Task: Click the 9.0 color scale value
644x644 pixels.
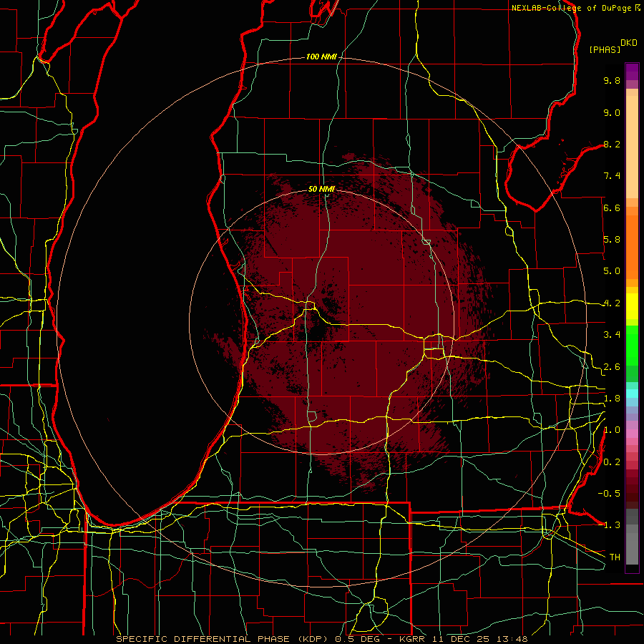Action: [x=612, y=112]
